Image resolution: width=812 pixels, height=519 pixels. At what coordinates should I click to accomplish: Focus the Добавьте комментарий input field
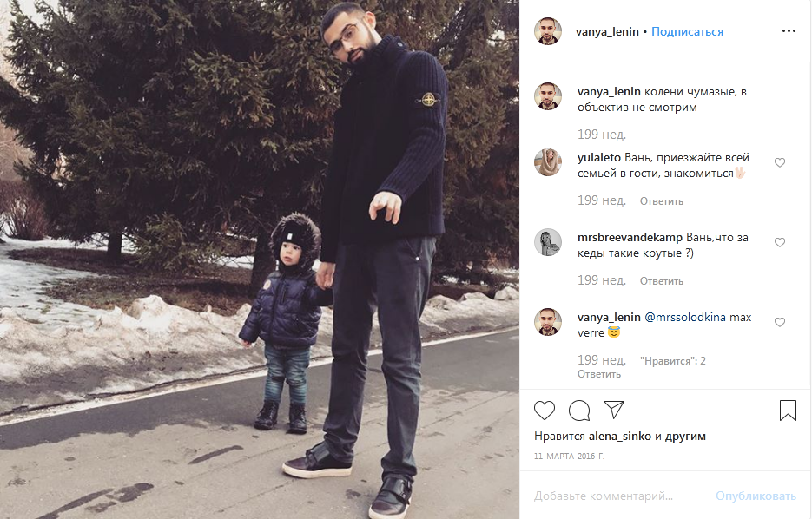619,496
